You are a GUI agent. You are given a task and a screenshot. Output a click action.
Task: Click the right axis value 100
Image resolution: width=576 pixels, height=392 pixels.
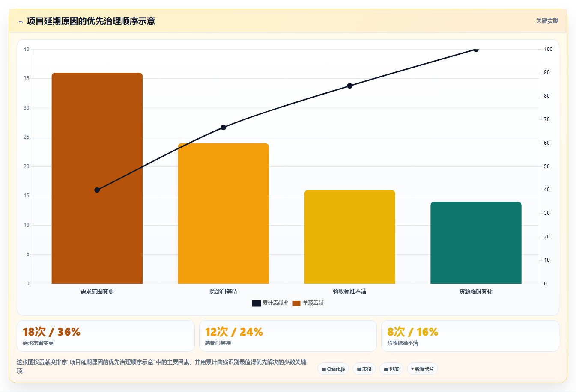[x=548, y=49]
